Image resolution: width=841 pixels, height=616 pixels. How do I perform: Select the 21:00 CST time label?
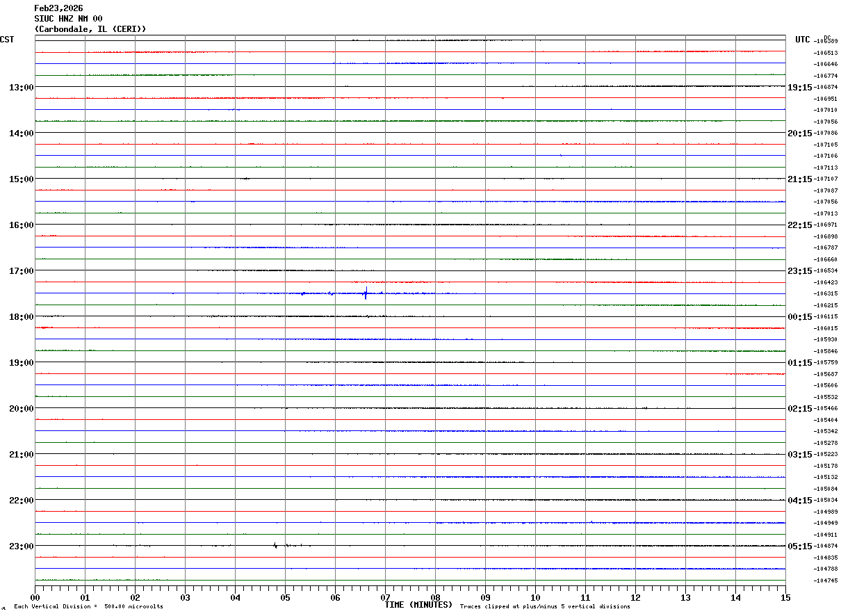(22, 454)
